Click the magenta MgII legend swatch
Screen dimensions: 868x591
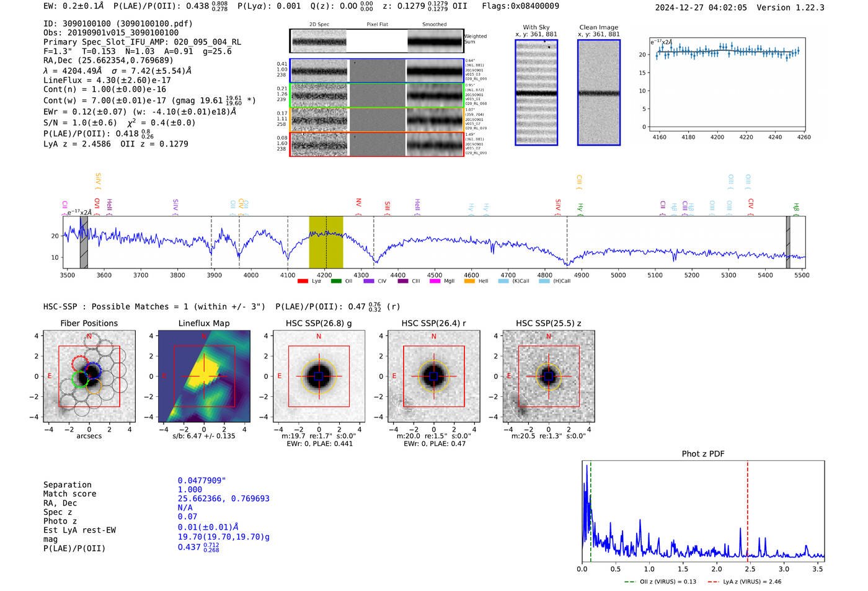435,281
